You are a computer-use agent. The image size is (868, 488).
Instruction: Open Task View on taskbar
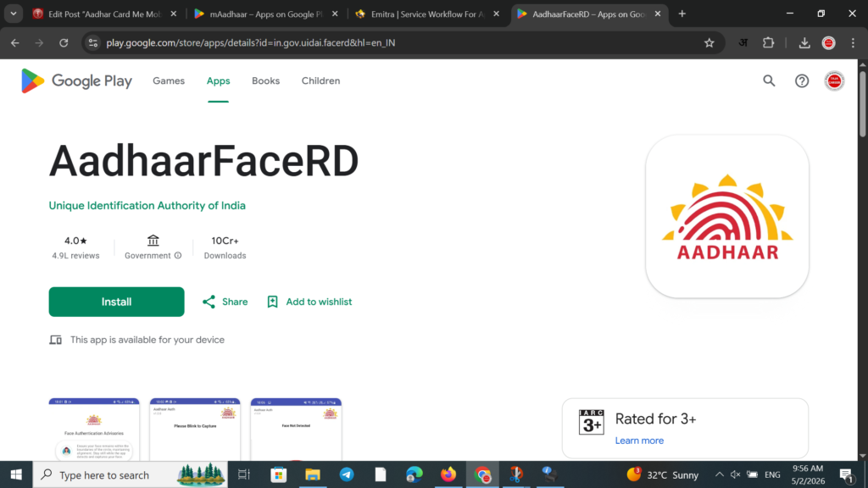click(x=244, y=474)
